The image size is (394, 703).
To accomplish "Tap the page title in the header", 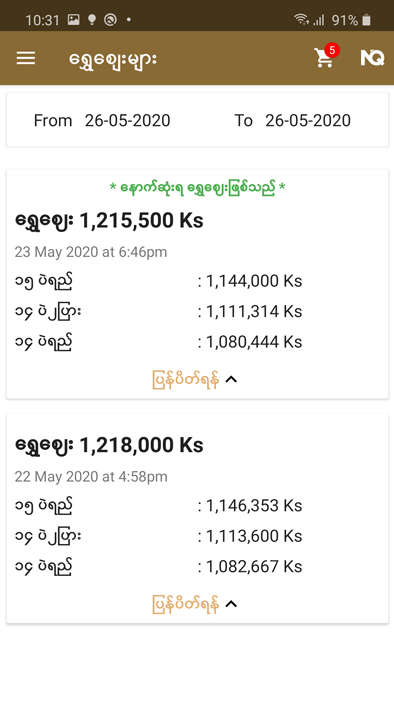I will tap(113, 59).
